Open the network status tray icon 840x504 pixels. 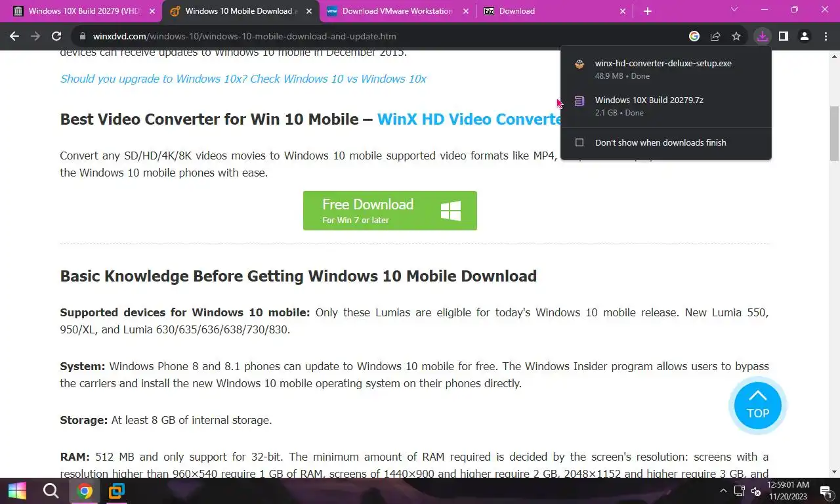(740, 491)
